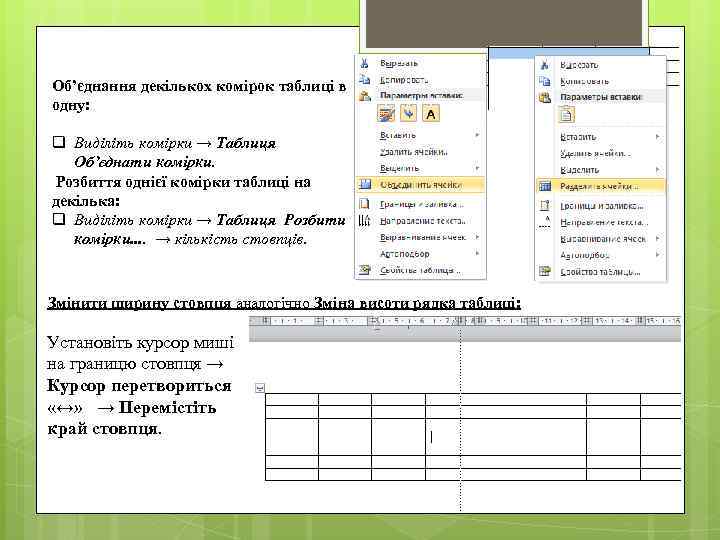Image resolution: width=720 pixels, height=540 pixels.
Task: Choose the single document paste option icon
Action: coord(566,115)
